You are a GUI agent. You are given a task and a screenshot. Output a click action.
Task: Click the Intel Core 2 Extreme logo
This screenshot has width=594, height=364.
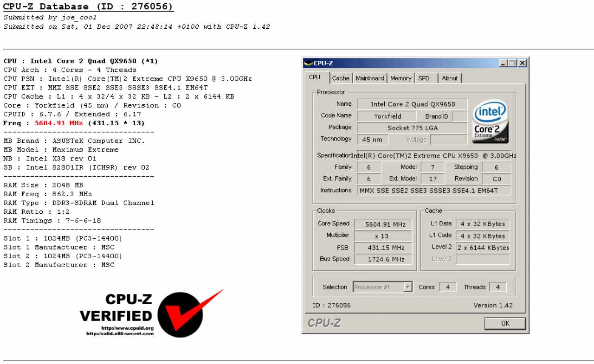pos(491,122)
